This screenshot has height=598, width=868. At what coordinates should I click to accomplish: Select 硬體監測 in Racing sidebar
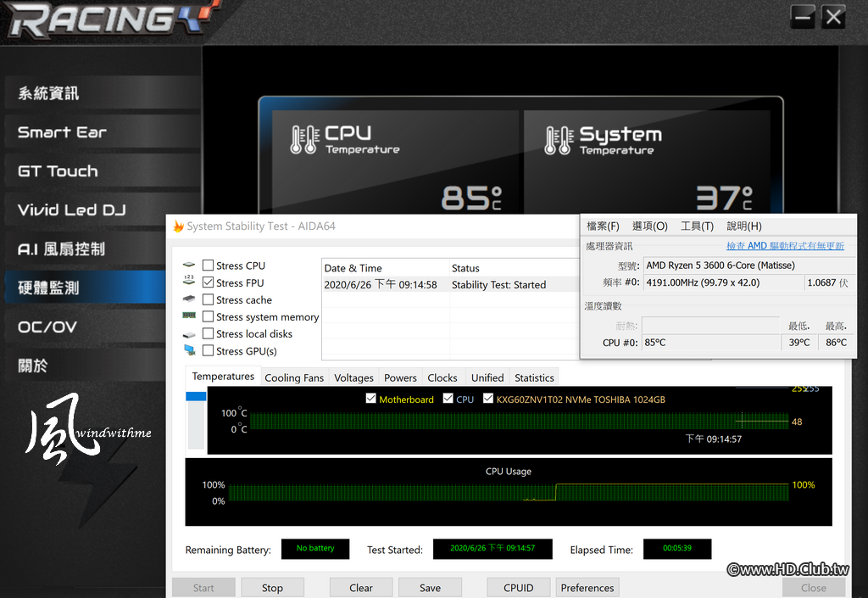tap(86, 288)
